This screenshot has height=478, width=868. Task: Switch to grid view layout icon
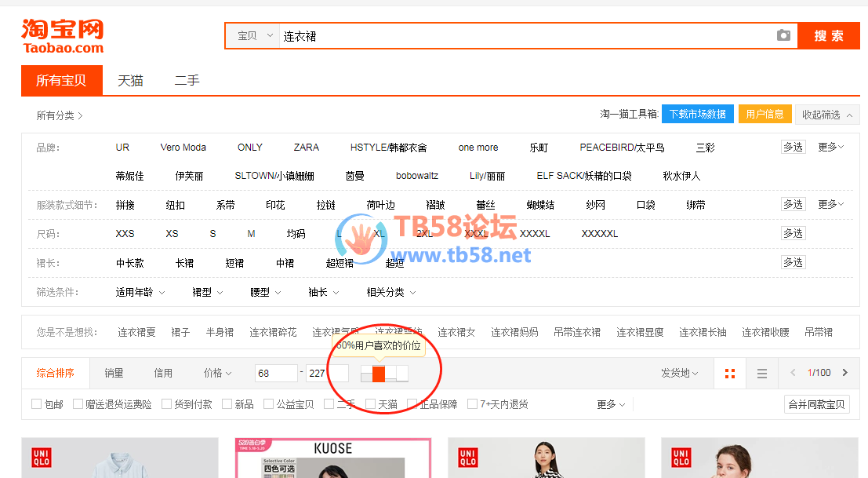730,374
